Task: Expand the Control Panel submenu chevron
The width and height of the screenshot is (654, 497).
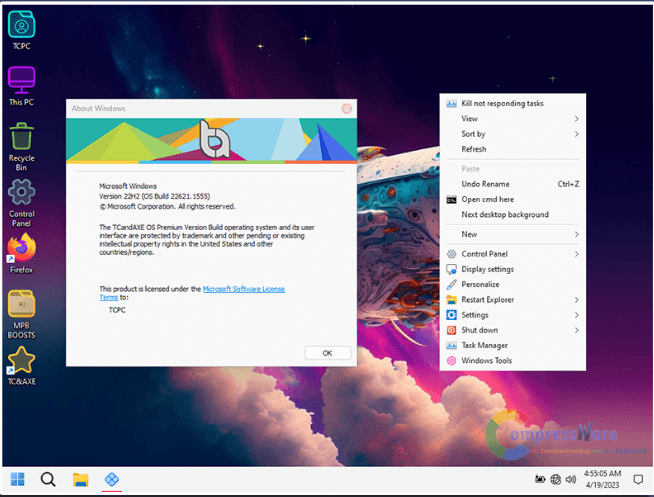Action: (x=576, y=254)
